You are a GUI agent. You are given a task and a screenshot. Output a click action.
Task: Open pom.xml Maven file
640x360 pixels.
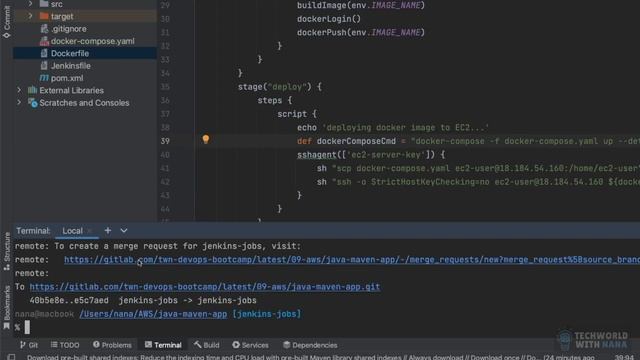(x=67, y=78)
